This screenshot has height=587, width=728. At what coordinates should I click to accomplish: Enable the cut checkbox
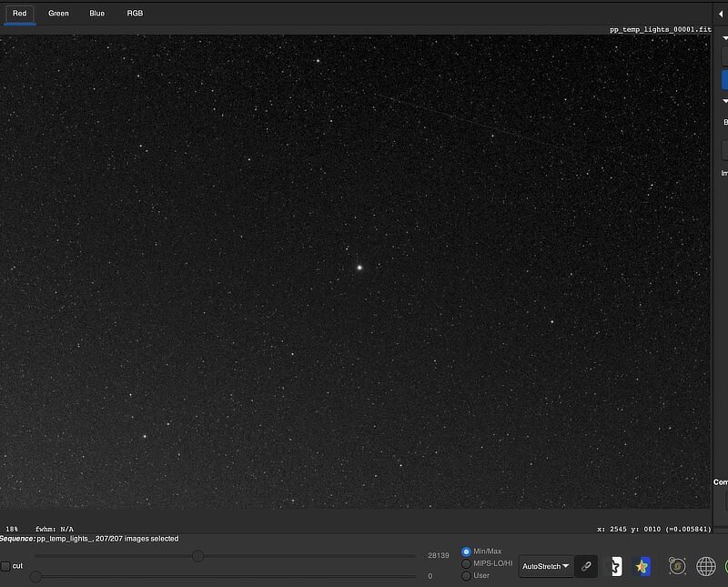click(5, 566)
